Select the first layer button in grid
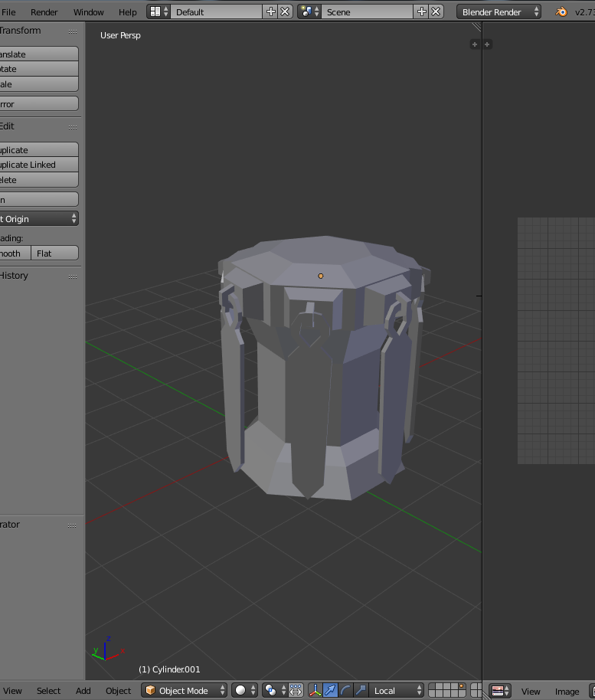Screen dimensions: 595x700 433,687
